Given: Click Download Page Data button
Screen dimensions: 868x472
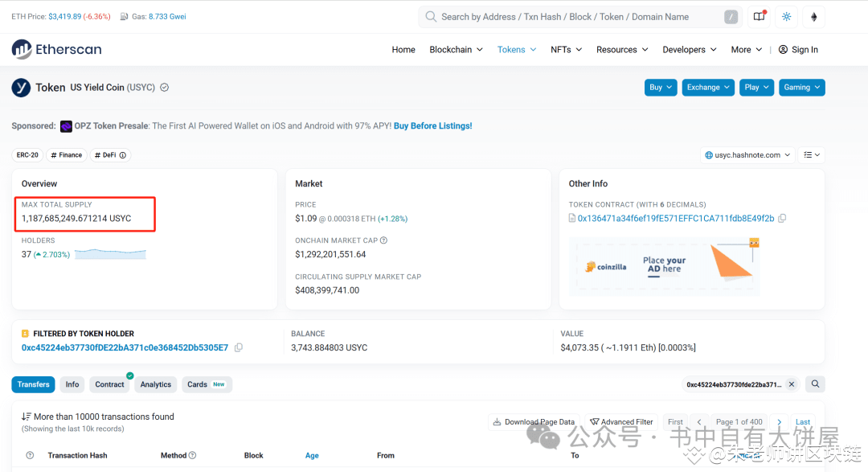Looking at the screenshot, I should pos(534,422).
